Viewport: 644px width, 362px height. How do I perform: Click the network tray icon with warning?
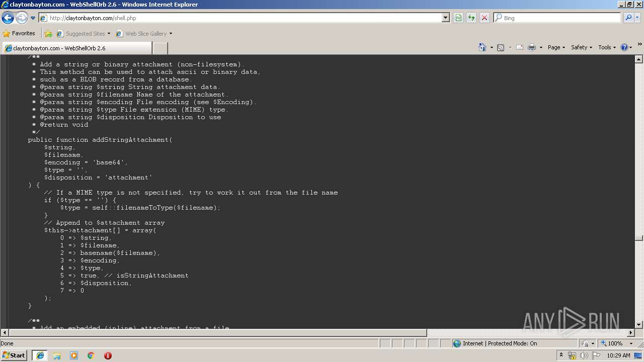(572, 355)
